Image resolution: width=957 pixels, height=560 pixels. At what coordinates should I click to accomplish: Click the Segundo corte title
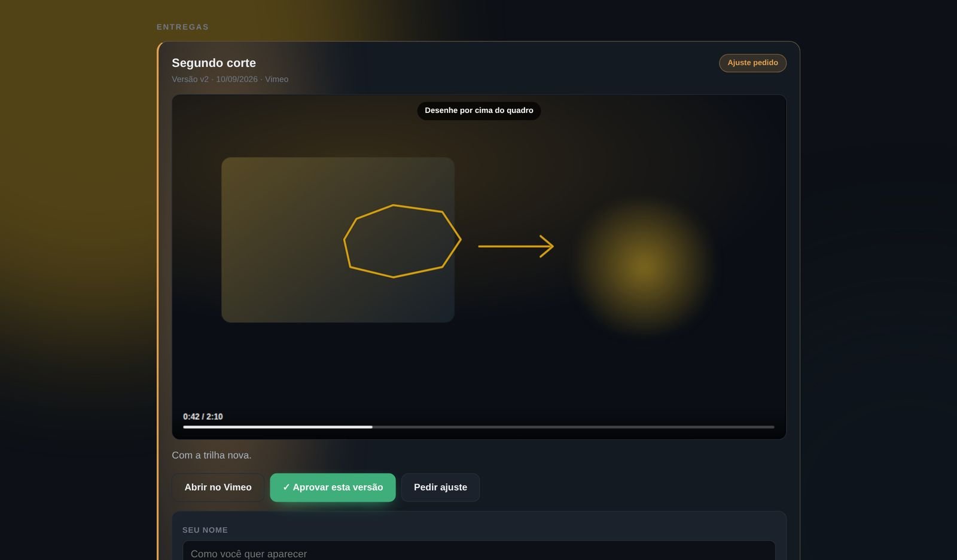[x=214, y=63]
